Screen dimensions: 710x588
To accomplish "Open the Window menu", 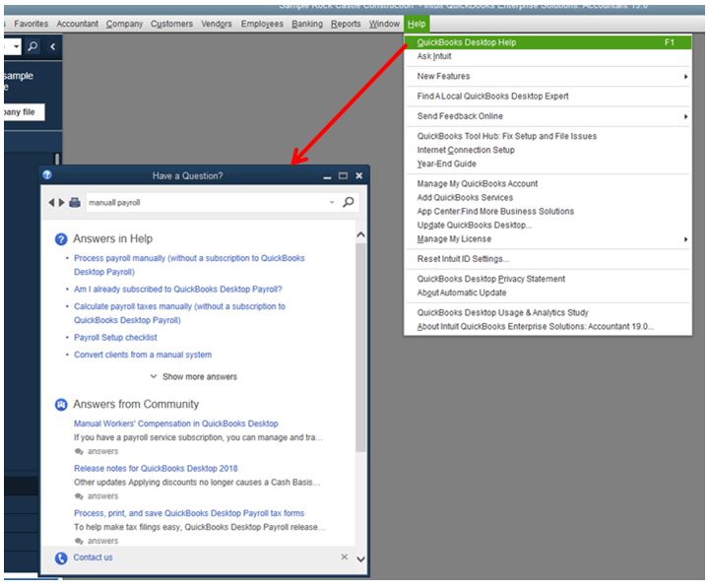I will coord(384,24).
